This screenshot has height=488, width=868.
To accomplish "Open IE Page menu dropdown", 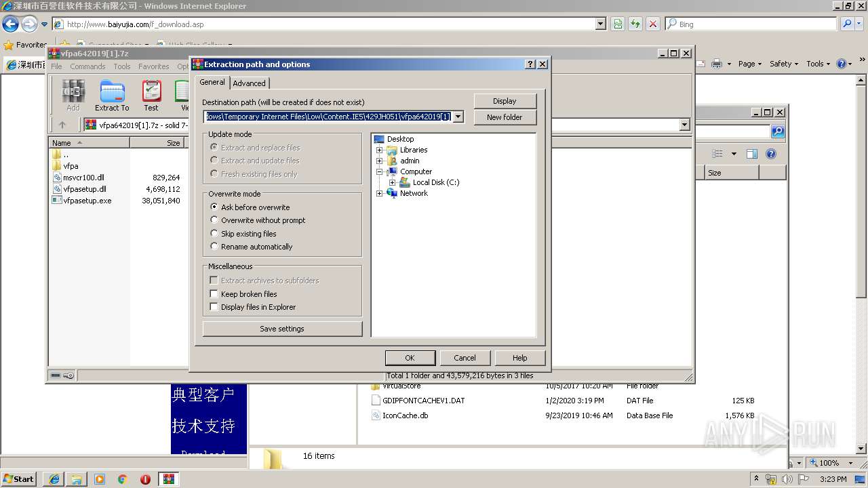I will pyautogui.click(x=750, y=64).
